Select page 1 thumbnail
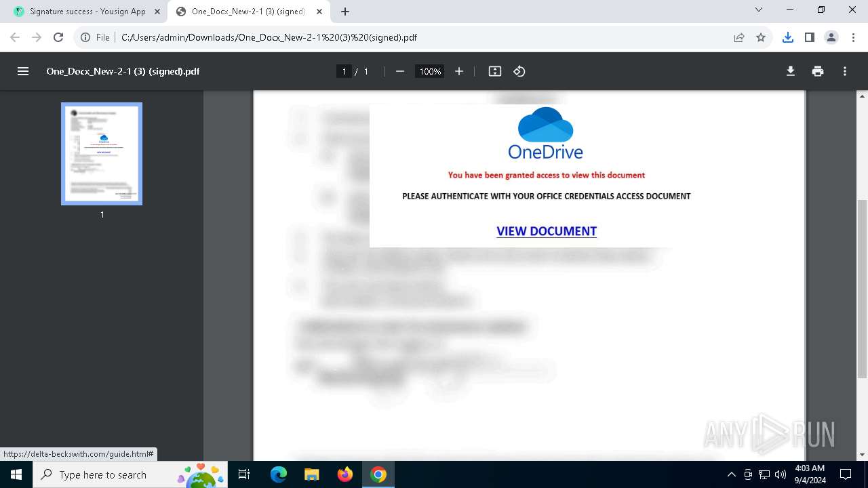 pos(102,154)
